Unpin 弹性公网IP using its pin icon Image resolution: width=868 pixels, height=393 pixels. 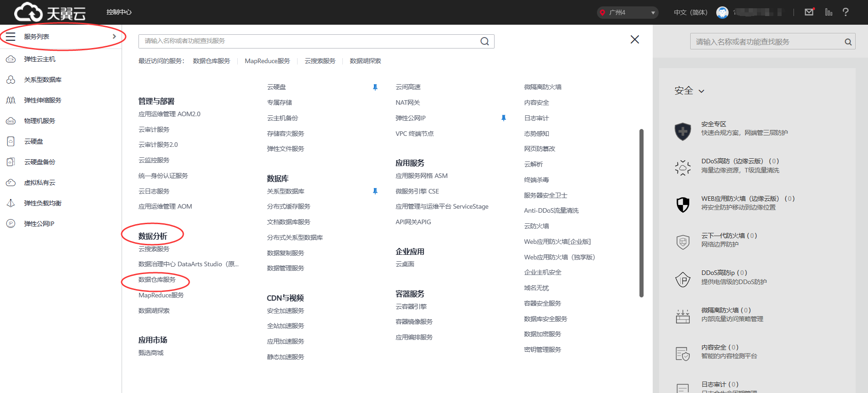pyautogui.click(x=504, y=118)
